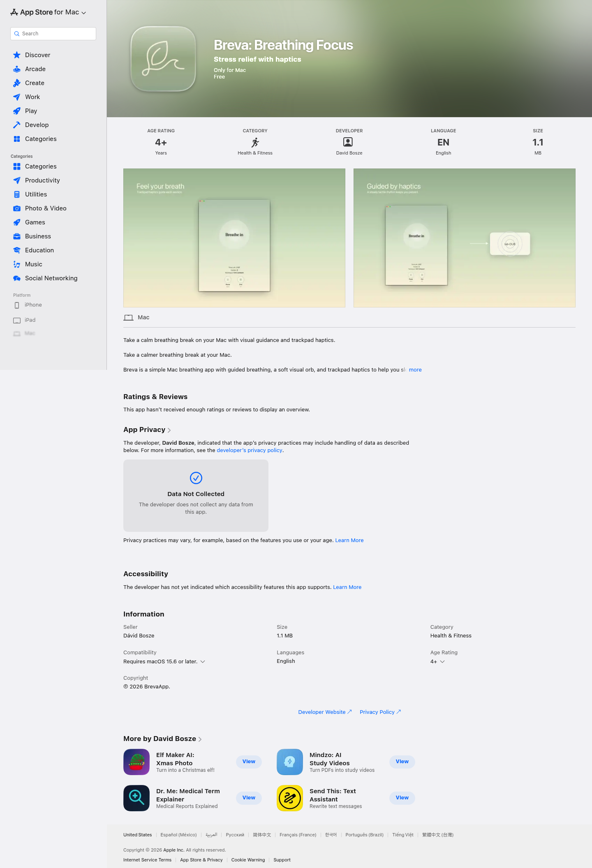Open App Store & Privacy footer link
The image size is (592, 868).
201,860
